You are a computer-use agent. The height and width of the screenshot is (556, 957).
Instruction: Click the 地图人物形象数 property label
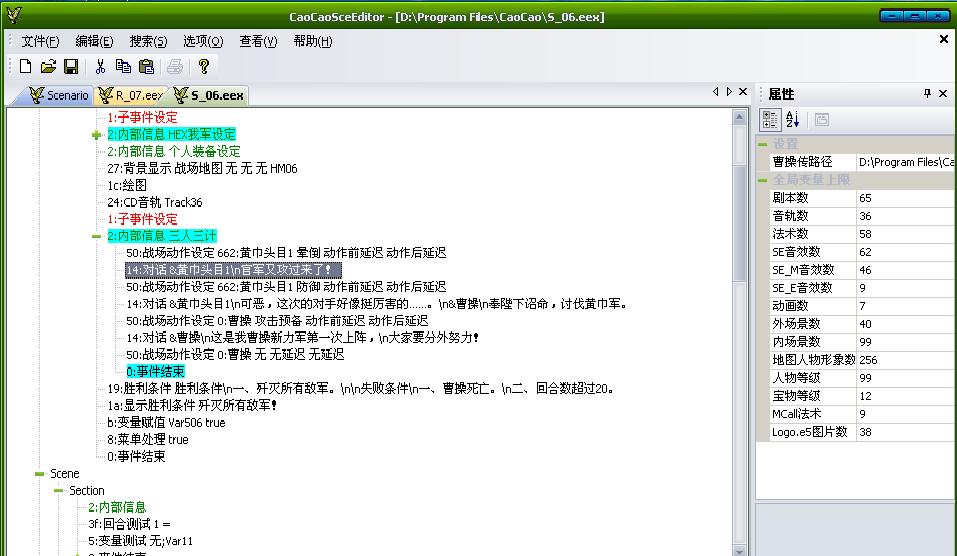coord(814,360)
